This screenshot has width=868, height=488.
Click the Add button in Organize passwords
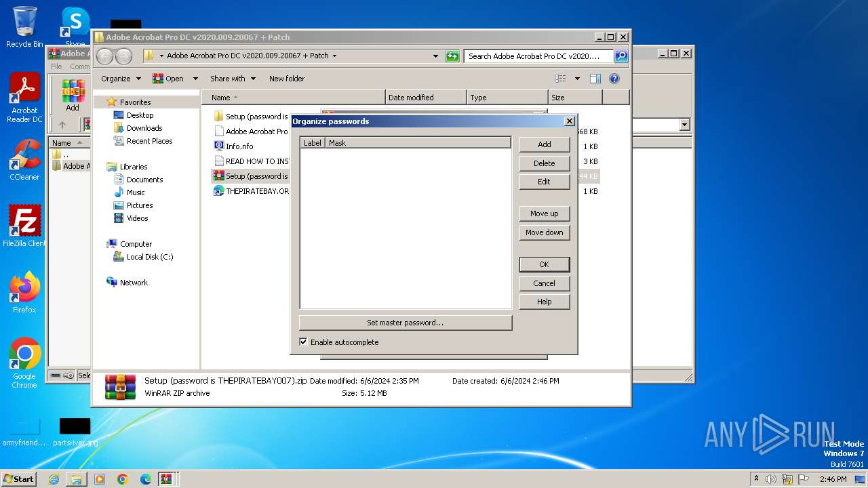[x=545, y=144]
